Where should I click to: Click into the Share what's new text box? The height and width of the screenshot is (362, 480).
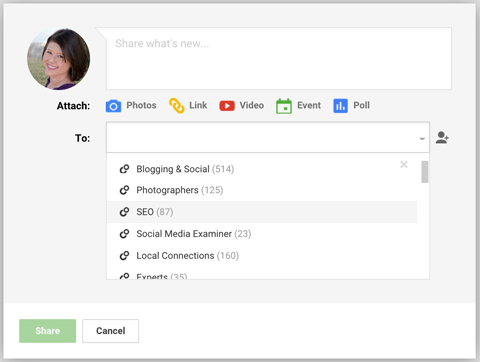pyautogui.click(x=279, y=59)
